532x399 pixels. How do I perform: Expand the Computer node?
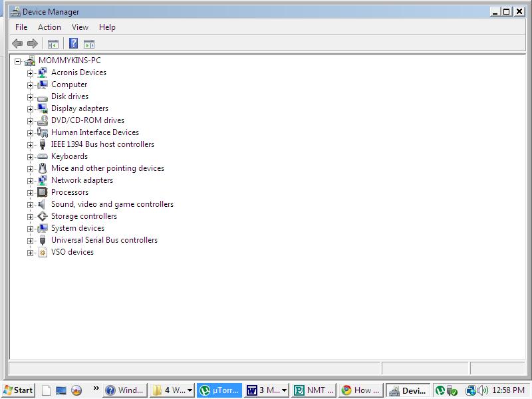(30, 86)
